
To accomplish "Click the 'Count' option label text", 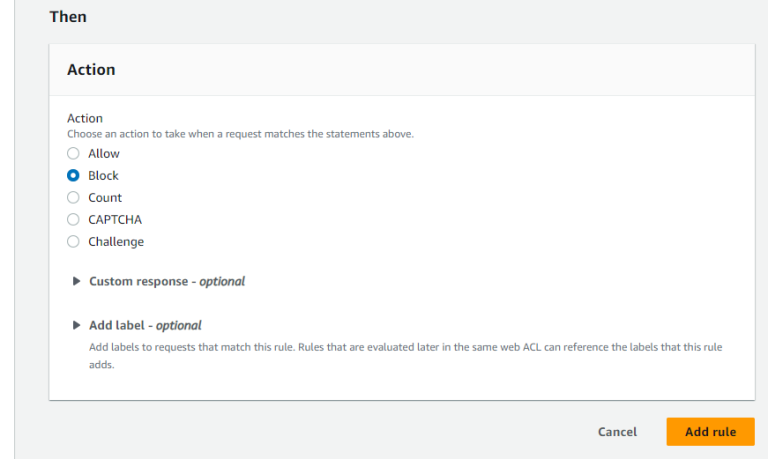I will [105, 198].
